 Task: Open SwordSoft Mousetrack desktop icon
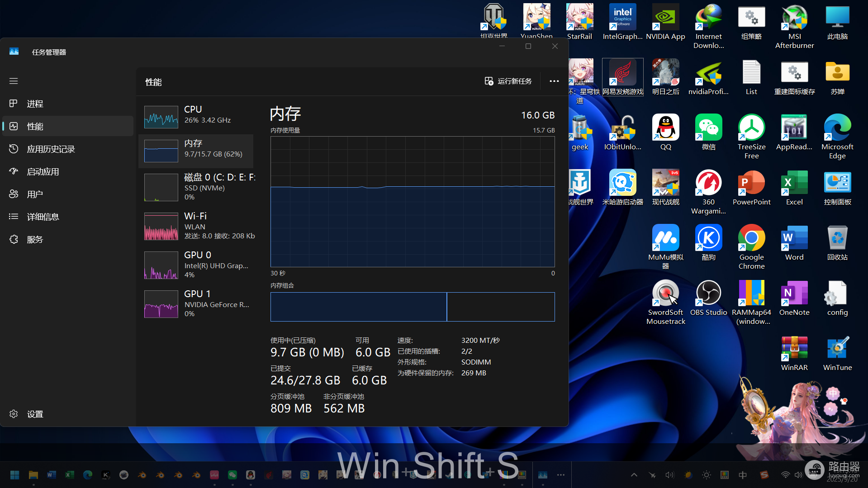click(x=665, y=303)
